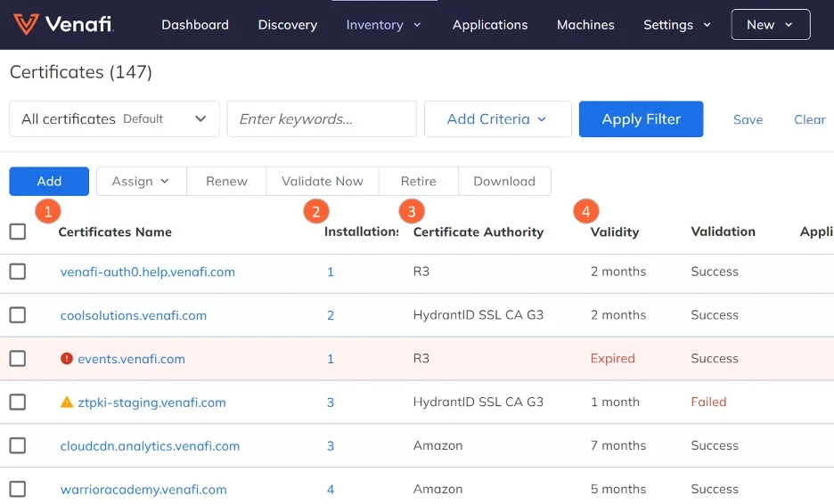Viewport: 834px width, 504px height.
Task: Select the ztpki-staging.venafi.com checkbox
Action: click(18, 402)
